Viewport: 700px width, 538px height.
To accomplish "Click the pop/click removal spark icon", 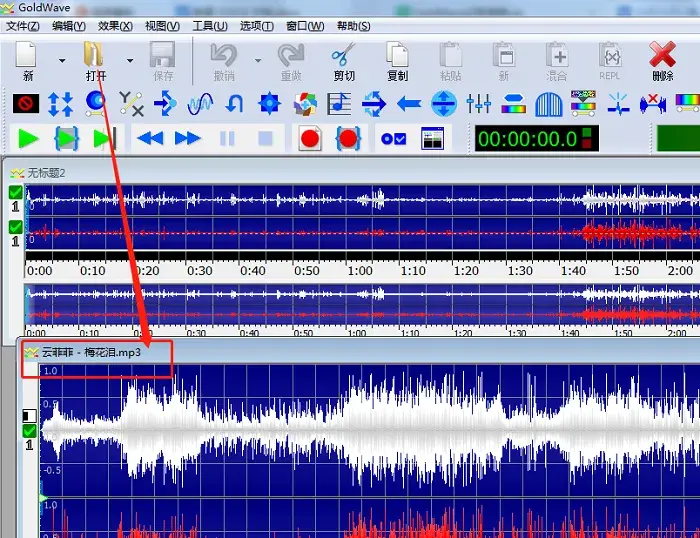I will point(618,104).
